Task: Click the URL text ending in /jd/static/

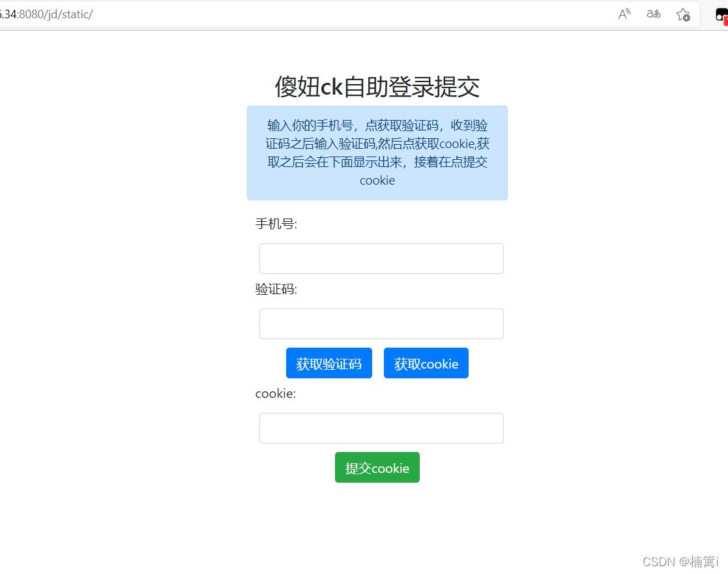Action: tap(47, 14)
